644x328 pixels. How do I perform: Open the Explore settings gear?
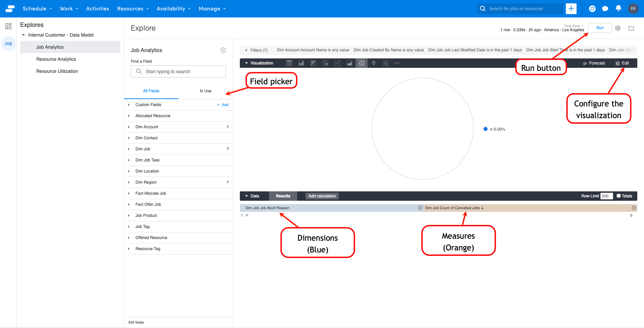[618, 28]
